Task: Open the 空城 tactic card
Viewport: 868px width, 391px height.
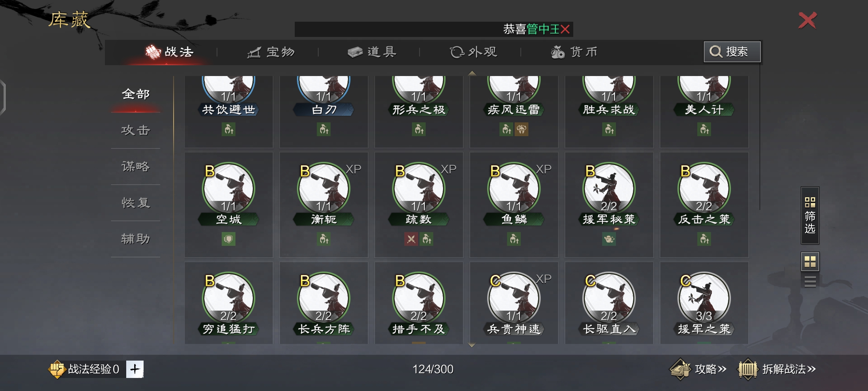Action: [229, 205]
